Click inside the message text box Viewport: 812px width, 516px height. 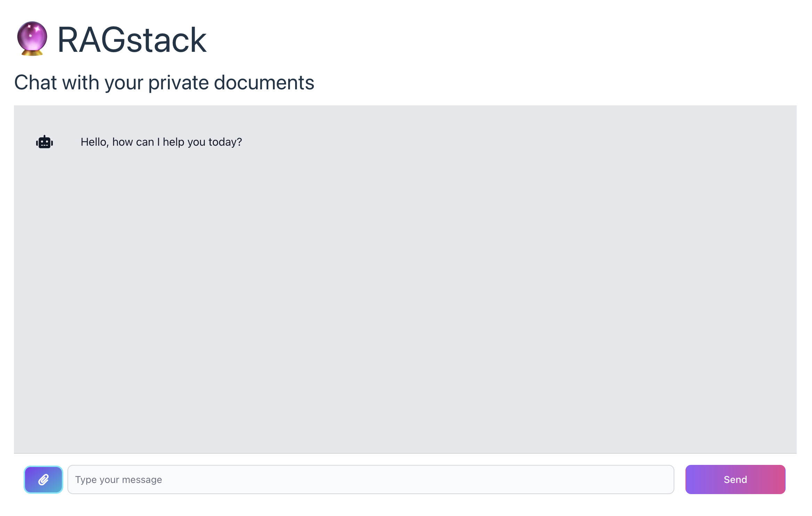point(371,479)
